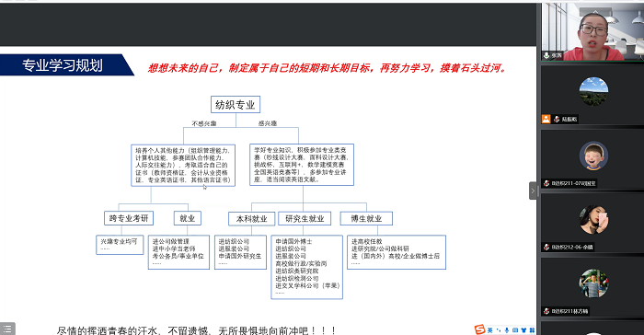644x335 pixels.
Task: Collapse the participant video sidebar using the arrow handle
Action: tap(533, 191)
